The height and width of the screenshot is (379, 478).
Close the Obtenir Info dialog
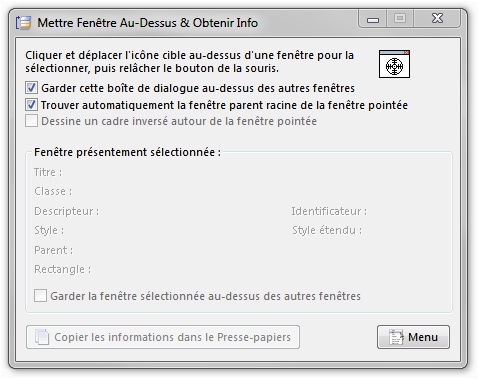pyautogui.click(x=437, y=19)
